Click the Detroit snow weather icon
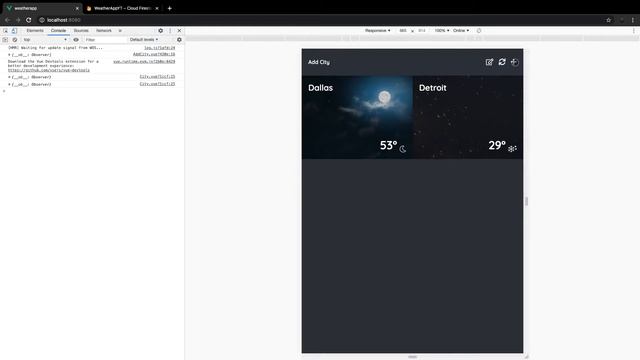Viewport: 640px width, 360px height. click(512, 149)
